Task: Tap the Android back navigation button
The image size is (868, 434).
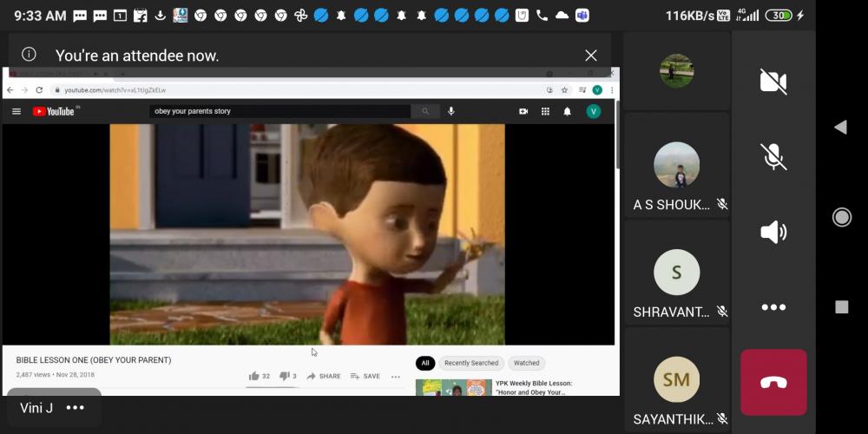Action: (x=841, y=128)
